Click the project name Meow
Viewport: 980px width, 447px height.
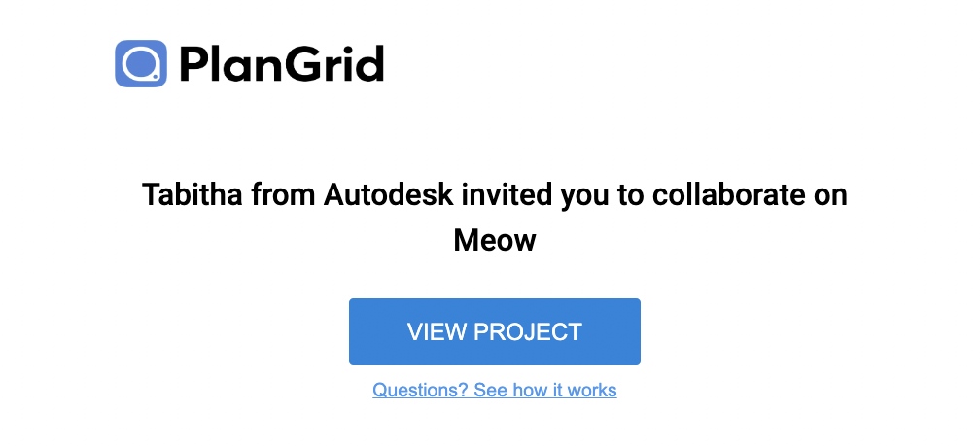(494, 240)
